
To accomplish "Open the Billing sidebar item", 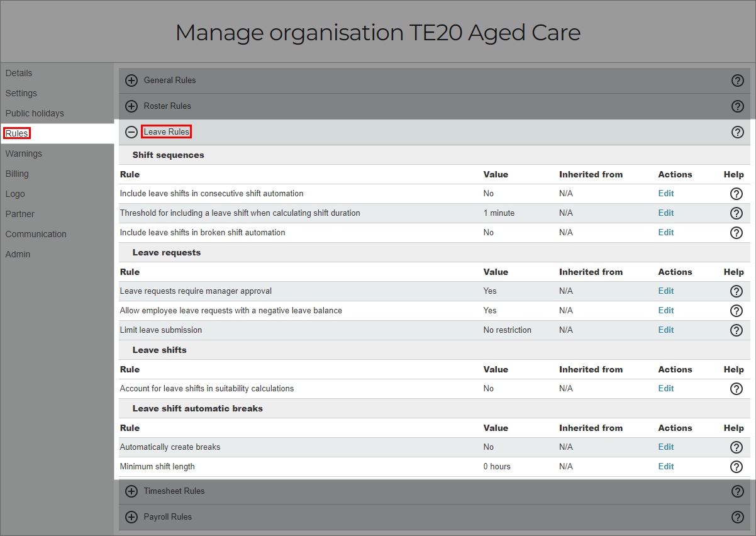I will (17, 174).
